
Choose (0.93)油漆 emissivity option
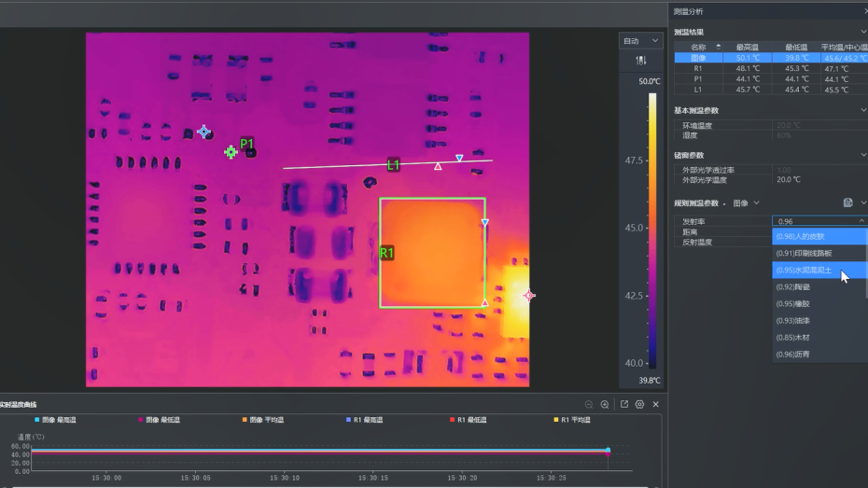tap(819, 320)
